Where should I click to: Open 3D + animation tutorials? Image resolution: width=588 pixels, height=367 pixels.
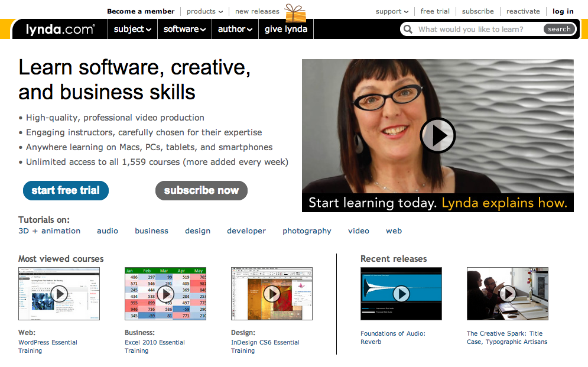point(50,231)
